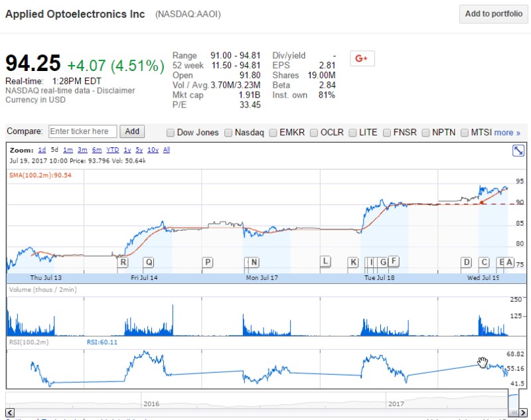Open news marker N on chart

click(254, 262)
